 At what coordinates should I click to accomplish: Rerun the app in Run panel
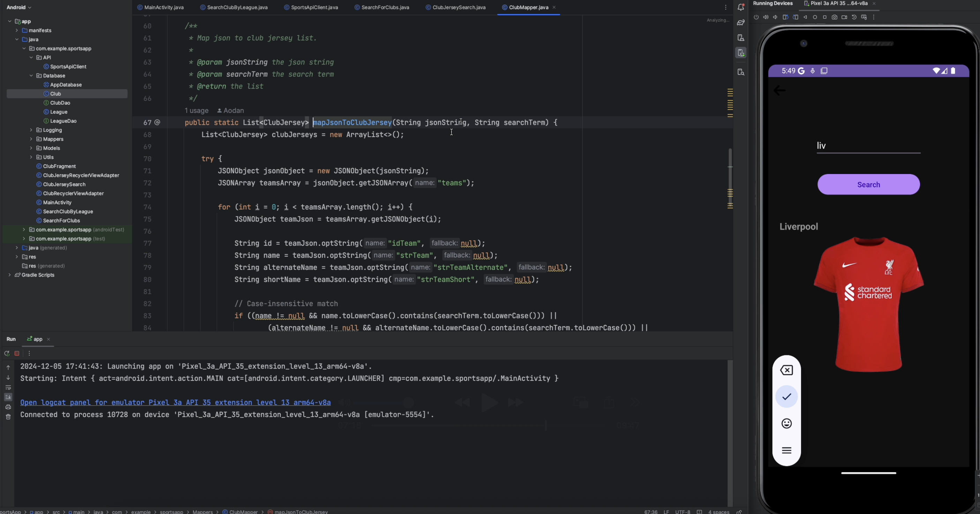pyautogui.click(x=7, y=354)
